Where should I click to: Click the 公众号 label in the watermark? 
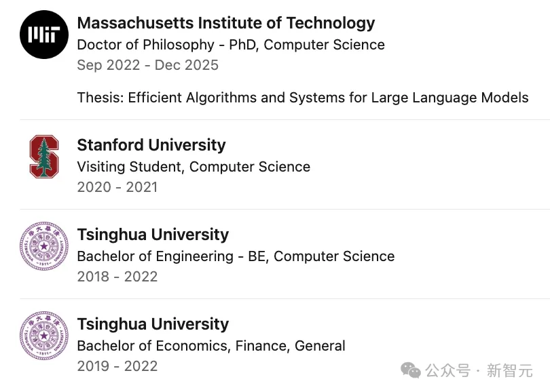447,371
